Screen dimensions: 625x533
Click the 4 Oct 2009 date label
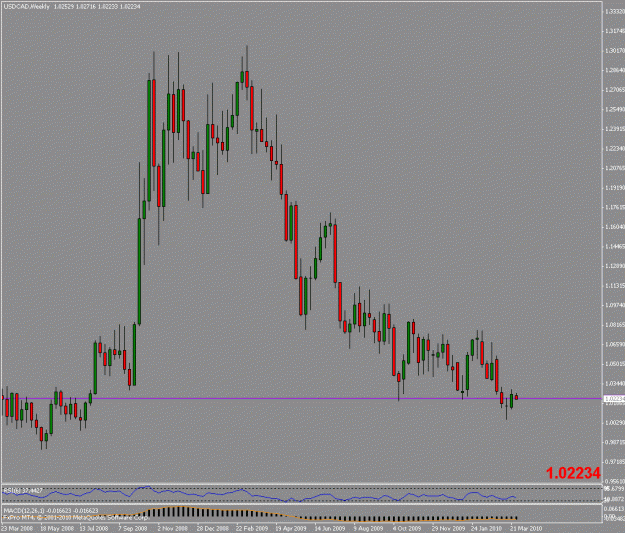(407, 529)
